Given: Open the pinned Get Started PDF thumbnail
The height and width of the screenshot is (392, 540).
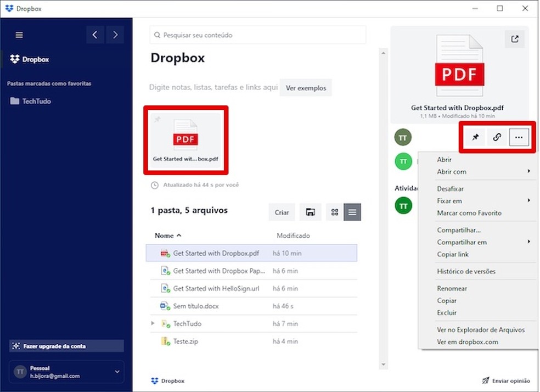Looking at the screenshot, I should click(185, 139).
